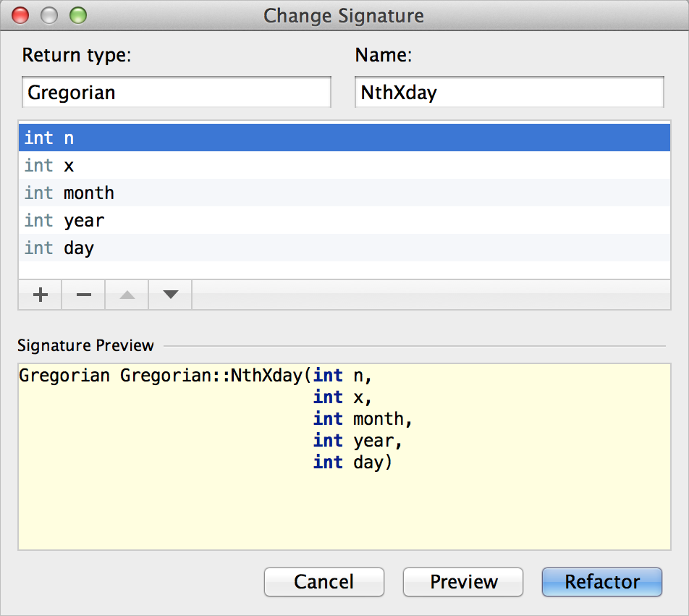Move the selected parameter down
The image size is (689, 616).
[169, 295]
